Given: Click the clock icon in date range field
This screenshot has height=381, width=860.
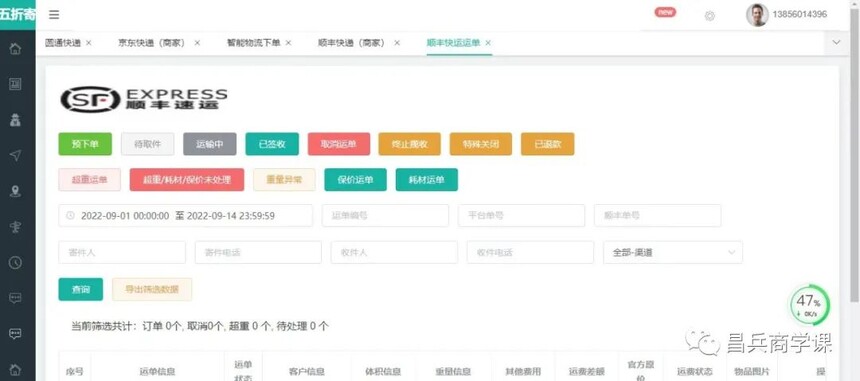Looking at the screenshot, I should 70,215.
